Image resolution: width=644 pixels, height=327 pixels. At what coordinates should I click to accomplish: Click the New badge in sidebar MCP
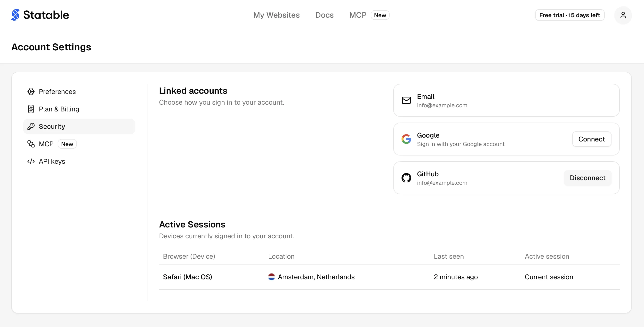pyautogui.click(x=67, y=144)
